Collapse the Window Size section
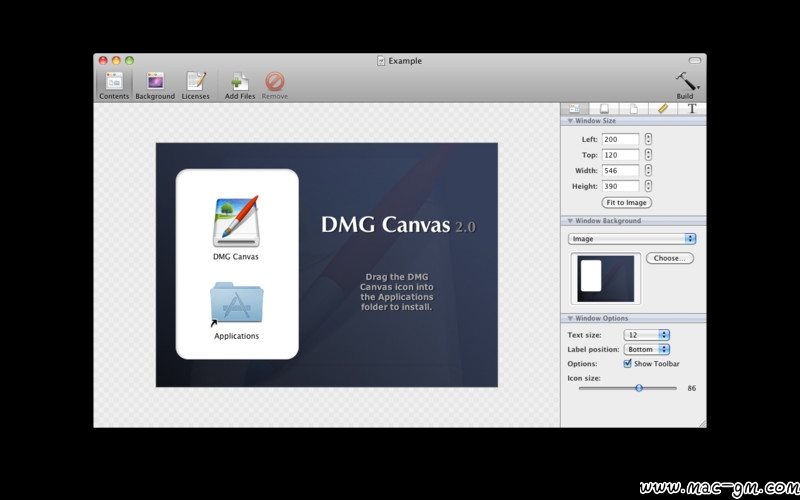 point(570,121)
